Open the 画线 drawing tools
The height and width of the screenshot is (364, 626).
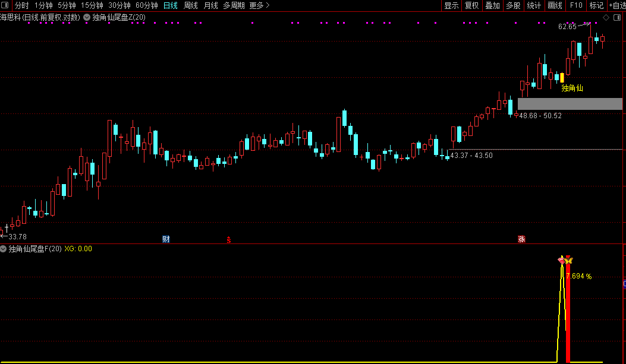pyautogui.click(x=555, y=5)
